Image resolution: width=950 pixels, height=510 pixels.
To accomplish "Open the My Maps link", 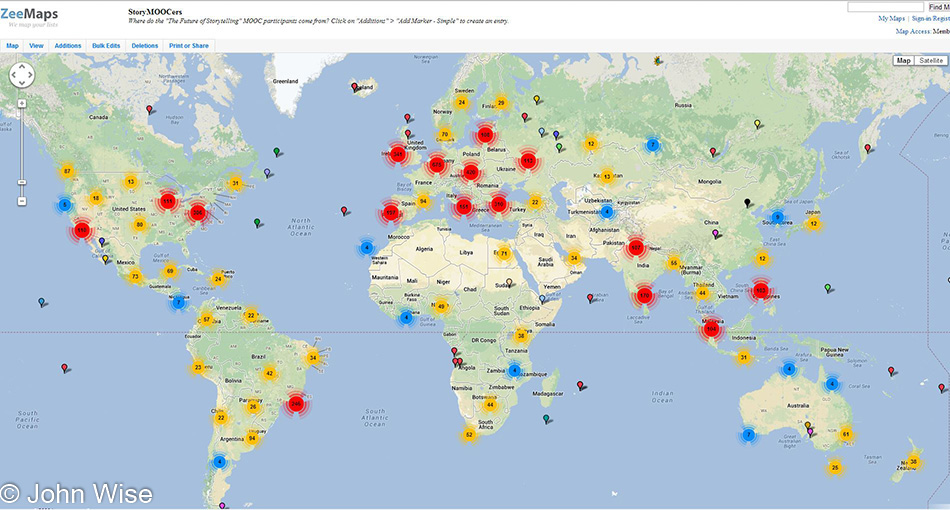I will (x=891, y=19).
